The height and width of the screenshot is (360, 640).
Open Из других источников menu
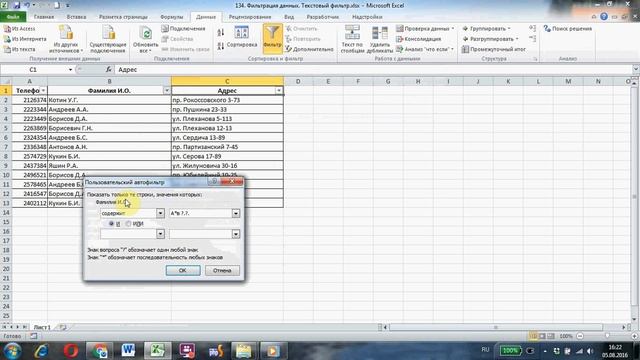66,39
